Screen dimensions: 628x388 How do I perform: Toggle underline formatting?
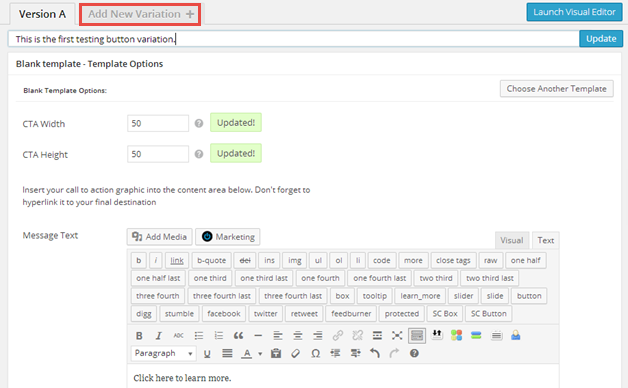click(x=207, y=354)
